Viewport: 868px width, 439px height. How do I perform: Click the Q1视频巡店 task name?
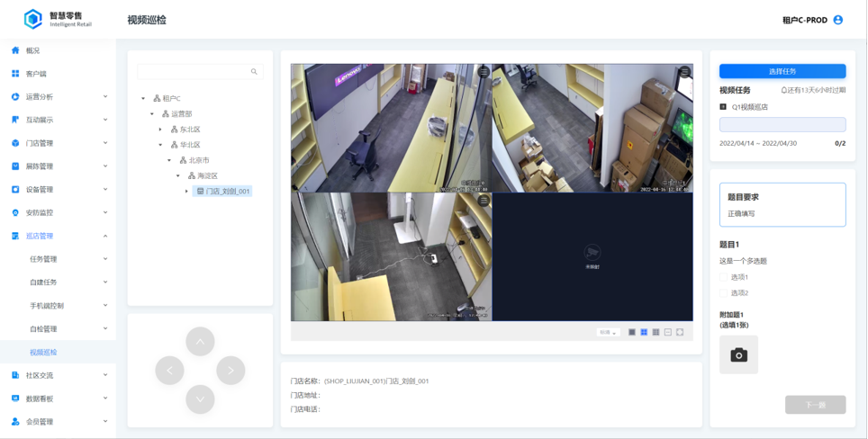(750, 107)
